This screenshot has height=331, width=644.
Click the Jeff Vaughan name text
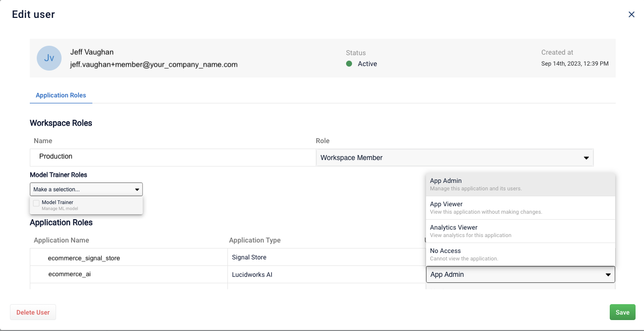(92, 52)
